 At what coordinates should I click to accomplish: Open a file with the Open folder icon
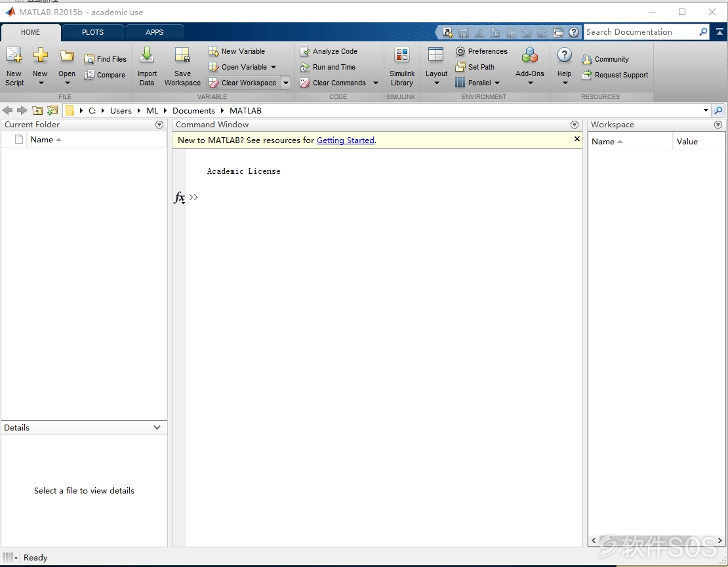[x=67, y=66]
